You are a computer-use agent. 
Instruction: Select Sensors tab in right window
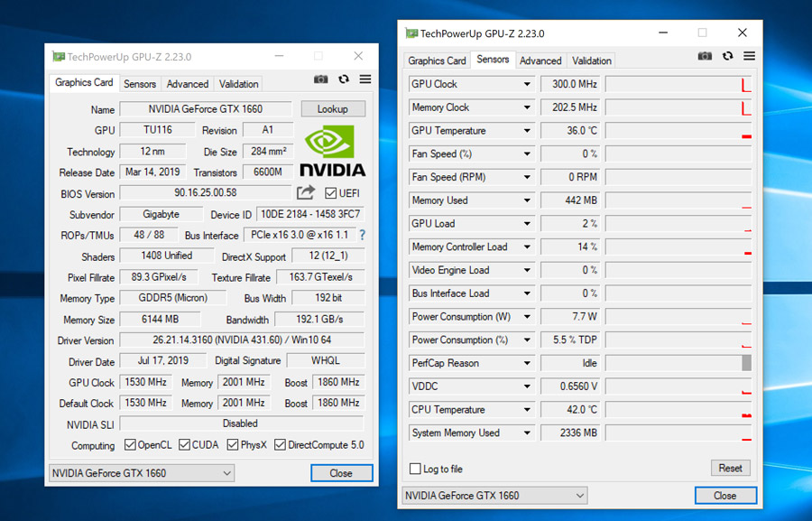point(493,60)
